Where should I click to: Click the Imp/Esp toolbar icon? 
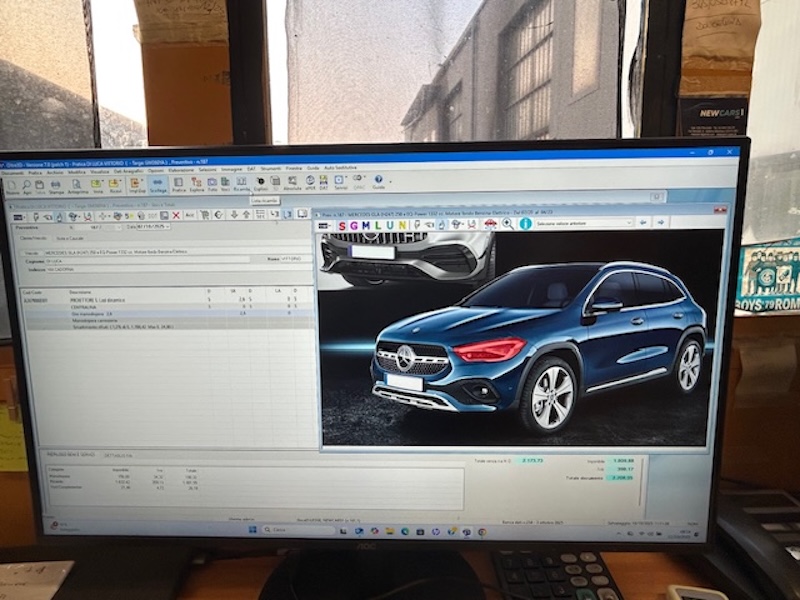(137, 186)
